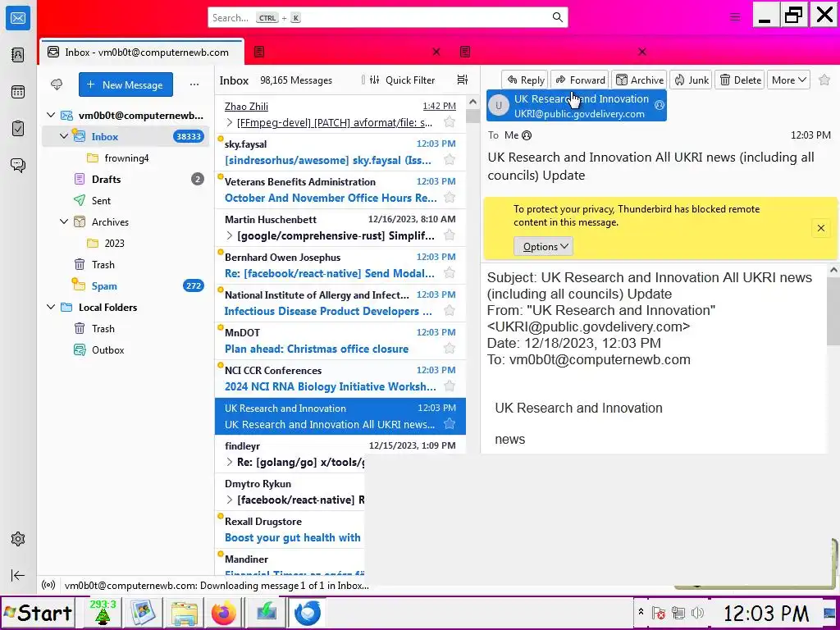Image resolution: width=840 pixels, height=630 pixels.
Task: Launch Firefox from the taskbar
Action: [x=223, y=613]
